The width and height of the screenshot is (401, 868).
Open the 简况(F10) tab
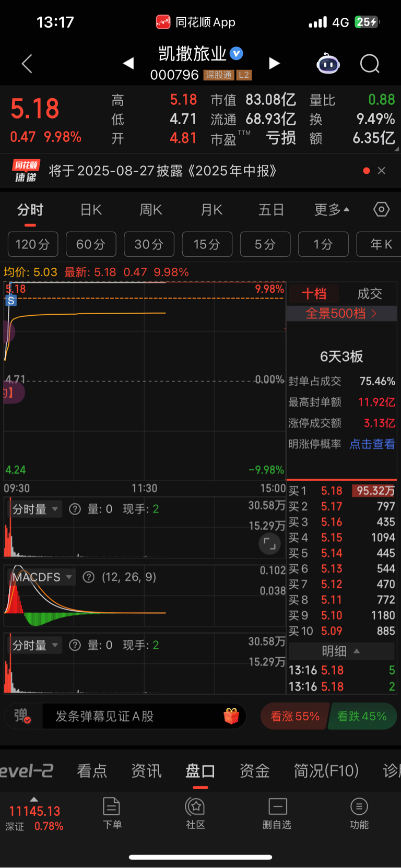(x=326, y=771)
